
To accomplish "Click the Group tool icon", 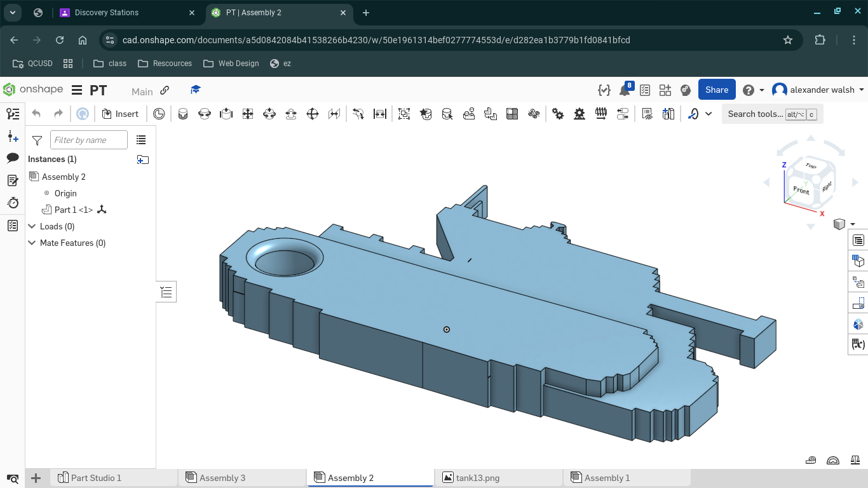I will click(x=404, y=114).
